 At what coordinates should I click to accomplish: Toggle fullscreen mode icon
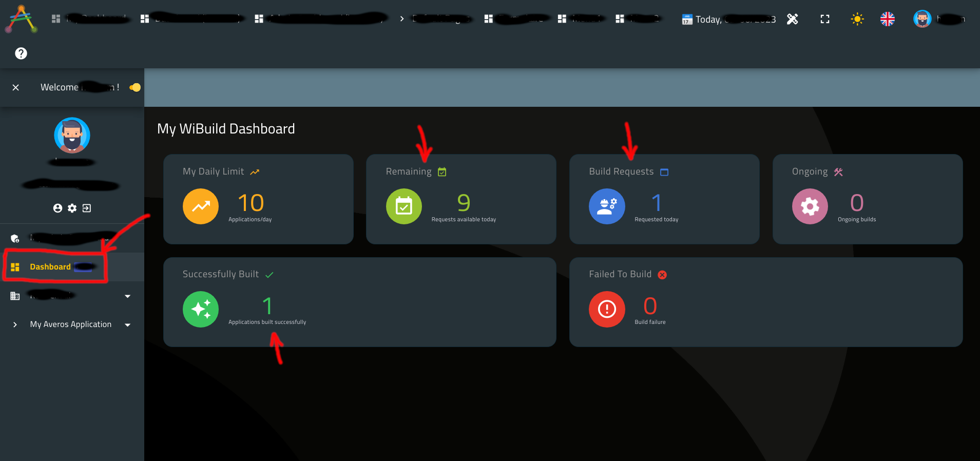(825, 19)
